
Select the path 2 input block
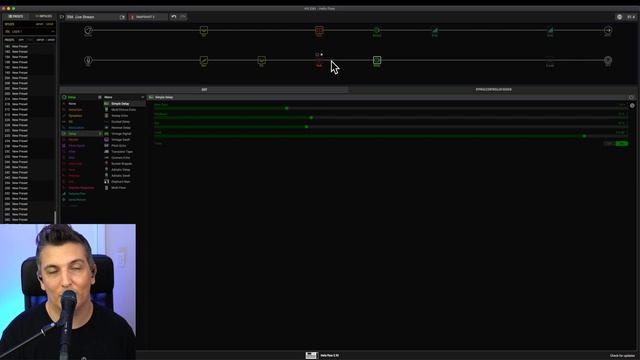[x=88, y=60]
